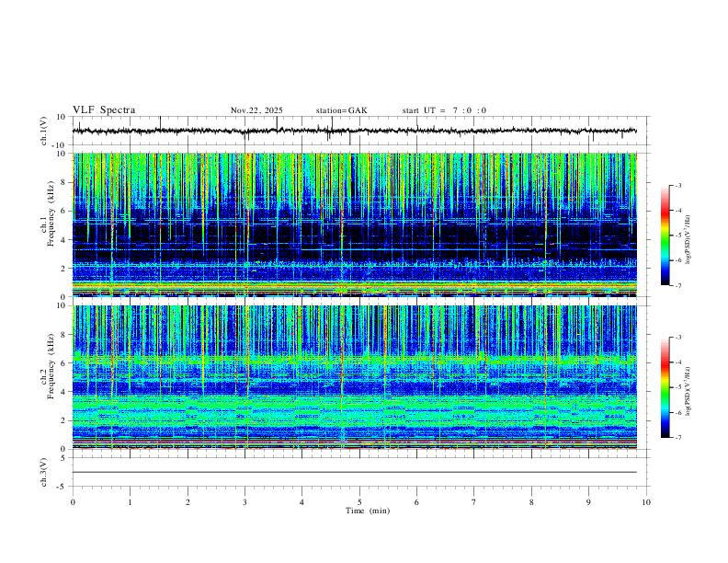Screen dimensions: 728x563
Task: Click time axis tick label "1"
Action: [x=130, y=502]
